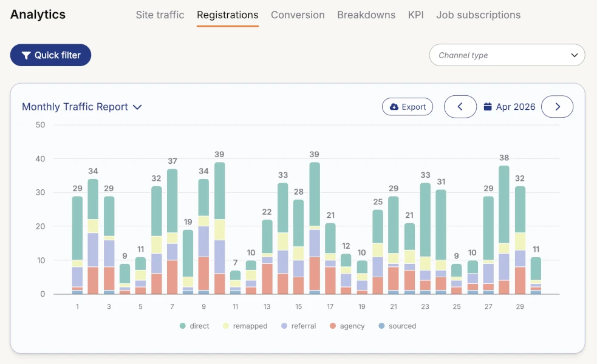This screenshot has height=364, width=597.
Task: Click the day 1 bar labeled 29
Action: 77,245
